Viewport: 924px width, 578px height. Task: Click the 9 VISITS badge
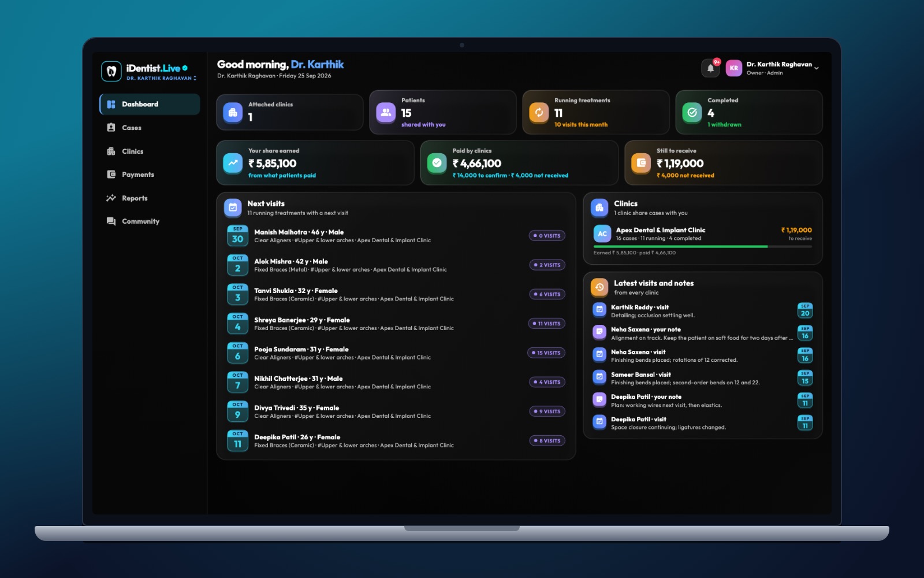coord(547,412)
